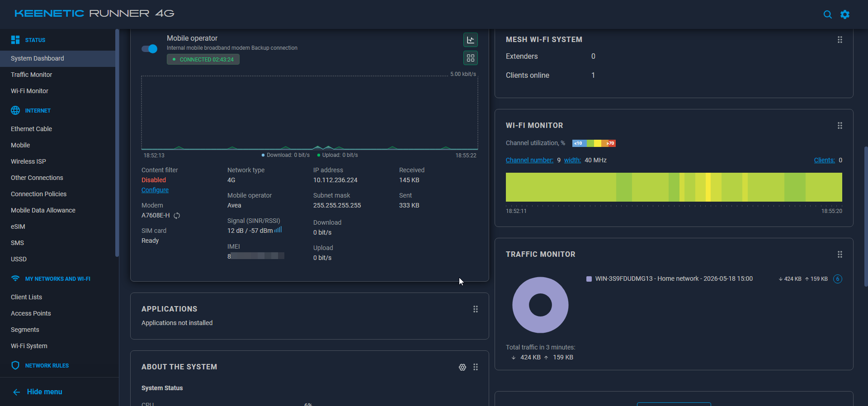Toggle the Mobile operator connection switch
Screen dimensions: 868x406
149,49
